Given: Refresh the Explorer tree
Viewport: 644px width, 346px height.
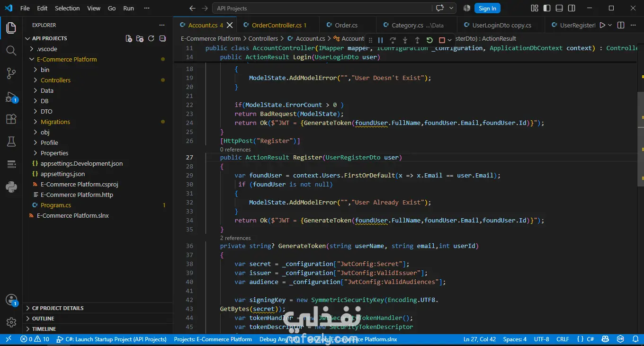Looking at the screenshot, I should pyautogui.click(x=151, y=38).
